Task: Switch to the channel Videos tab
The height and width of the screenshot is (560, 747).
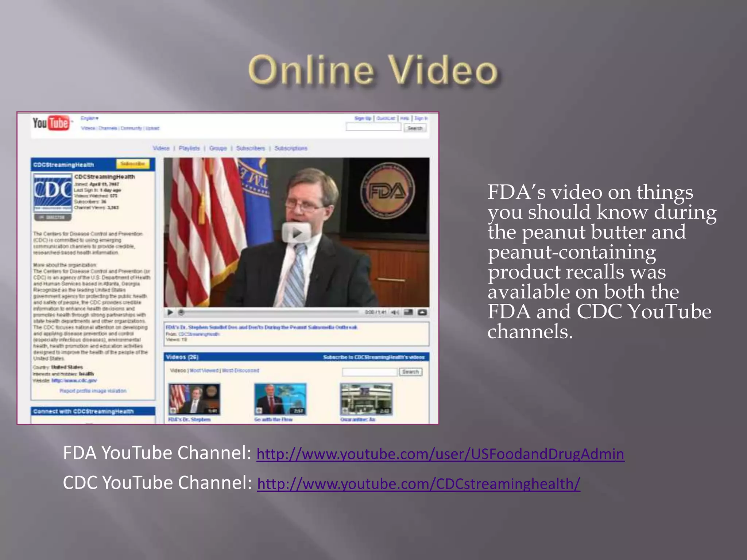Action: 161,148
